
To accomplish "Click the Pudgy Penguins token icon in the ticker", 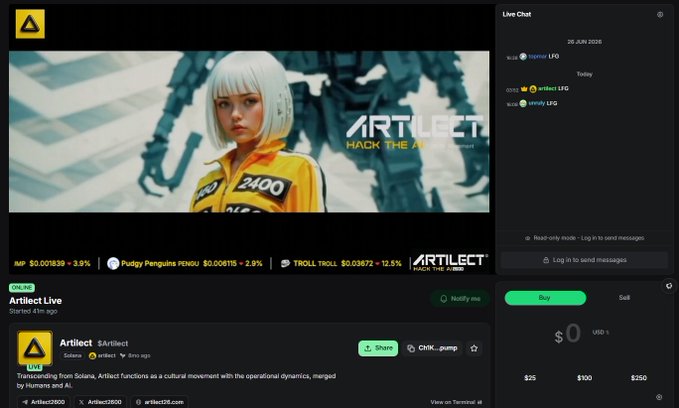I will [113, 263].
